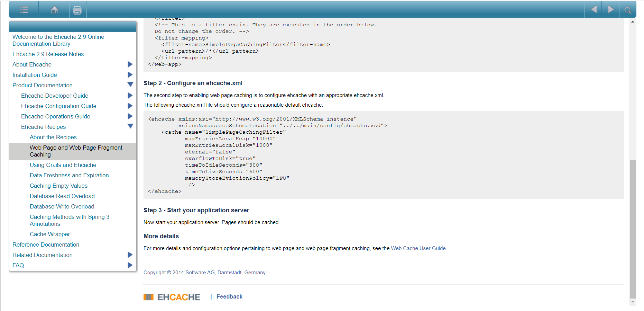Open the Installation Guide topic
644x311 pixels.
[x=35, y=75]
